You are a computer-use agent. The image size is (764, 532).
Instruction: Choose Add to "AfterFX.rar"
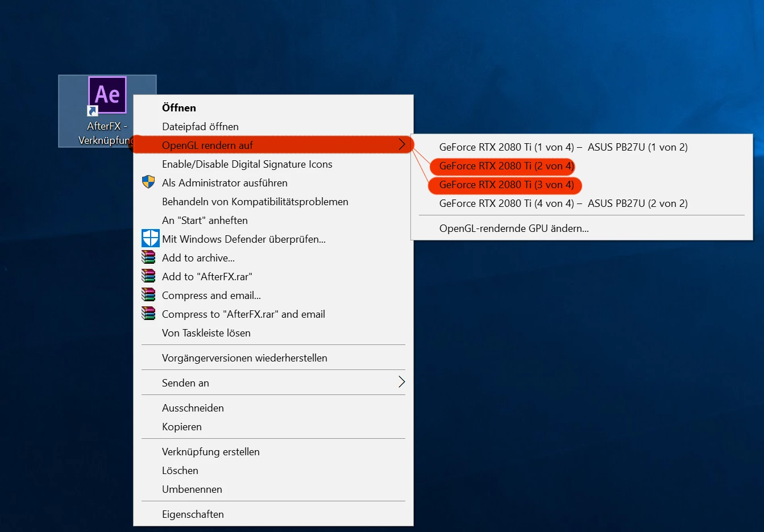click(273, 276)
